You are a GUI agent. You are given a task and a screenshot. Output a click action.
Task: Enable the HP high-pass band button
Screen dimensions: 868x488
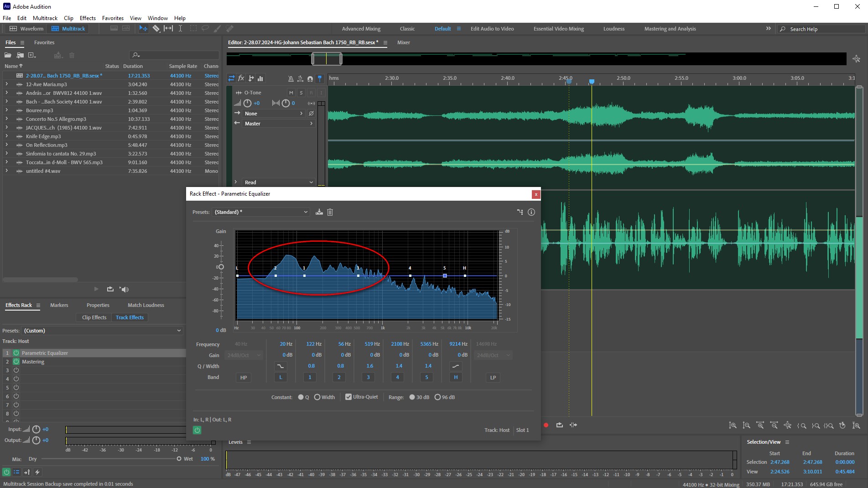244,378
